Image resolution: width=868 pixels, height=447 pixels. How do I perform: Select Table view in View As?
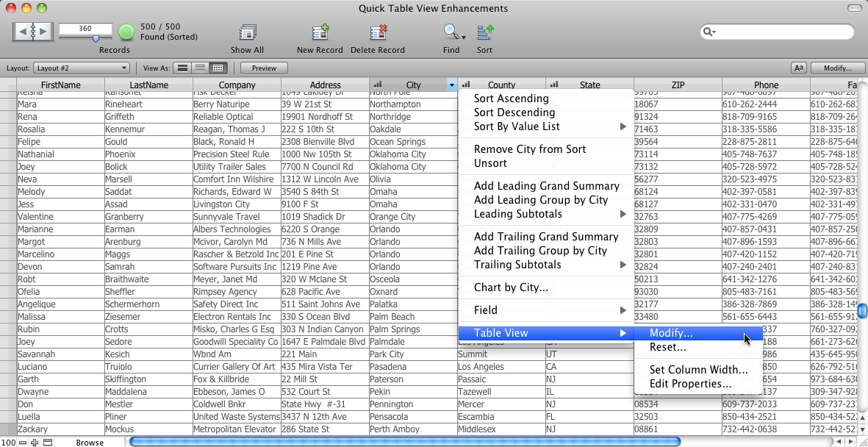tap(218, 68)
